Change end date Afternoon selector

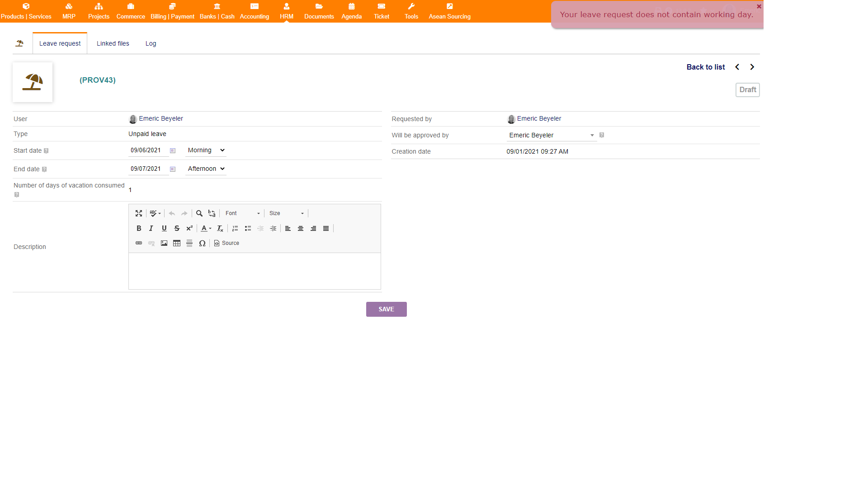206,169
